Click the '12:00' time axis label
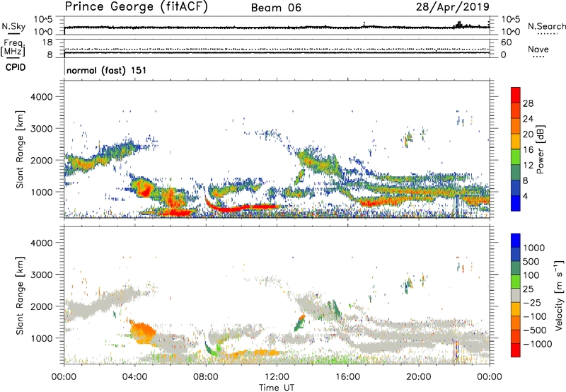This screenshot has height=392, width=566. tap(277, 377)
